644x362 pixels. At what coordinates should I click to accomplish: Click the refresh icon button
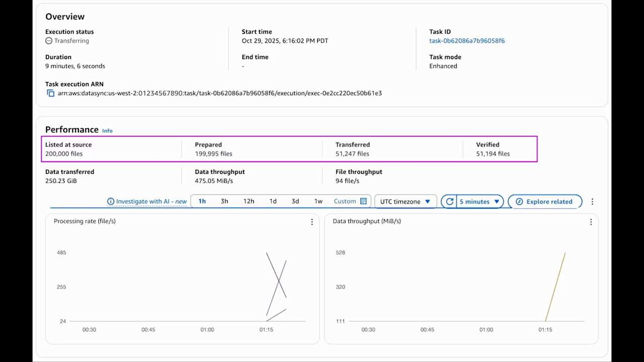click(449, 202)
